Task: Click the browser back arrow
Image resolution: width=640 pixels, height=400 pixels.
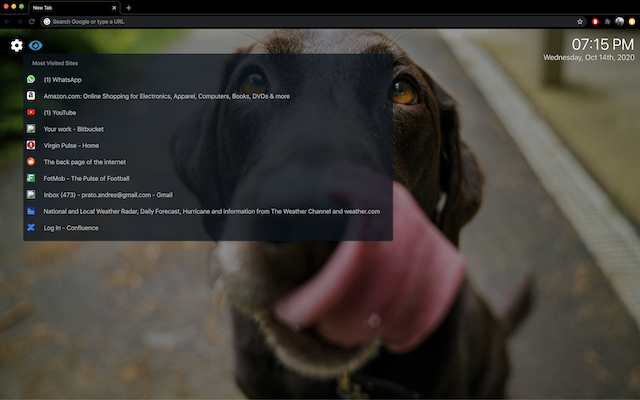Action: tap(7, 22)
